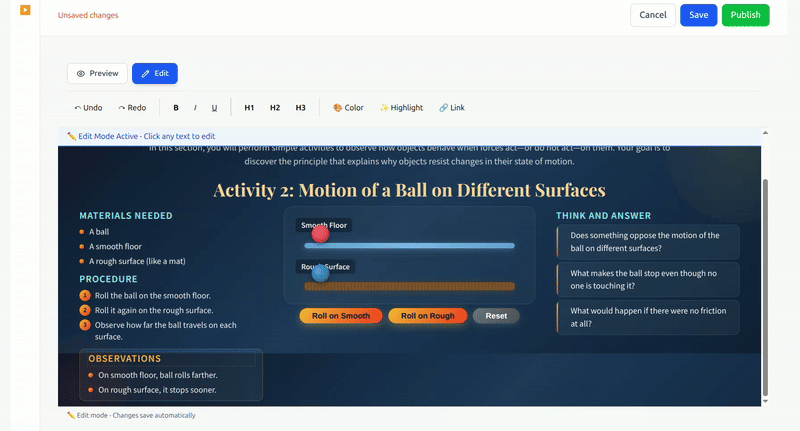Open the Color palette tool
Image resolution: width=800 pixels, height=431 pixels.
coord(348,108)
